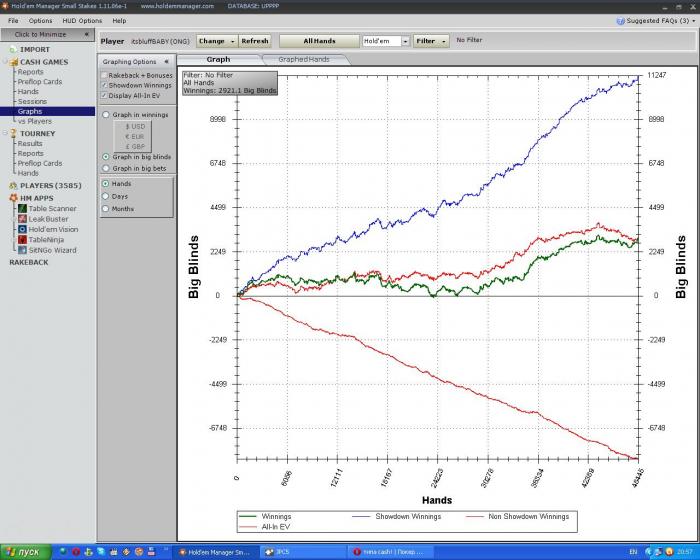Launch Hold'em Vision app icon

(22, 229)
